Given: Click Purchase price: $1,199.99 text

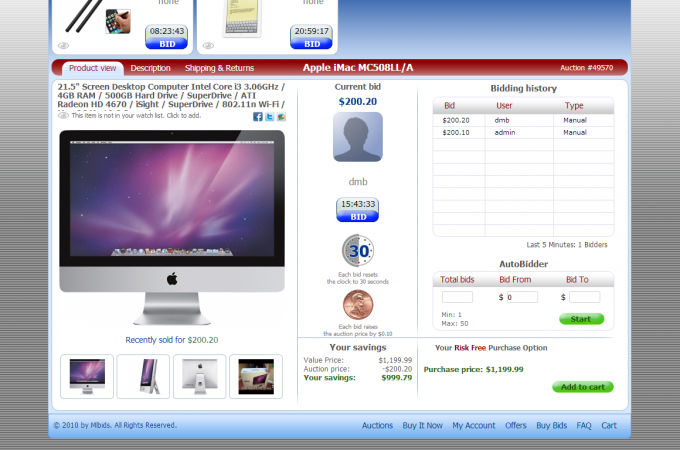Looking at the screenshot, I should tap(474, 369).
